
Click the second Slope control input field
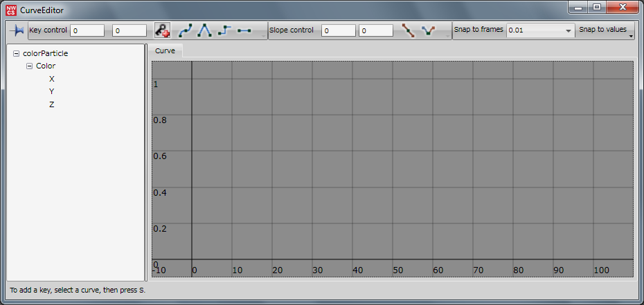click(x=377, y=31)
